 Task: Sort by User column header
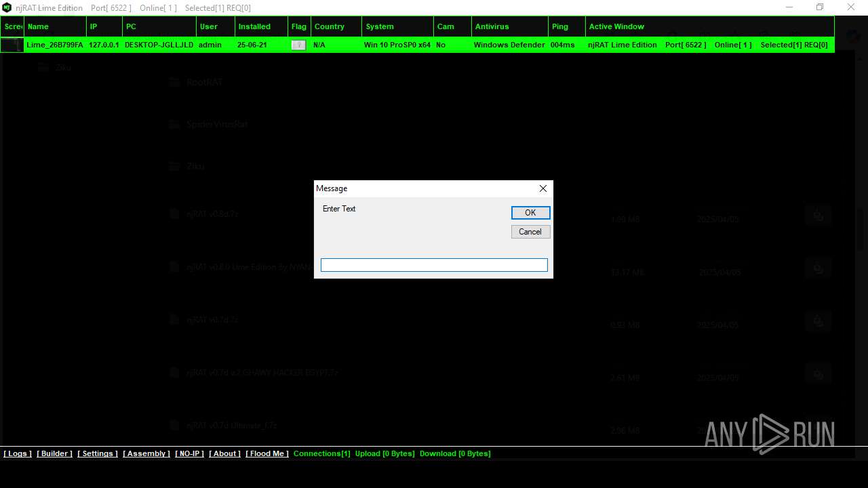[216, 26]
